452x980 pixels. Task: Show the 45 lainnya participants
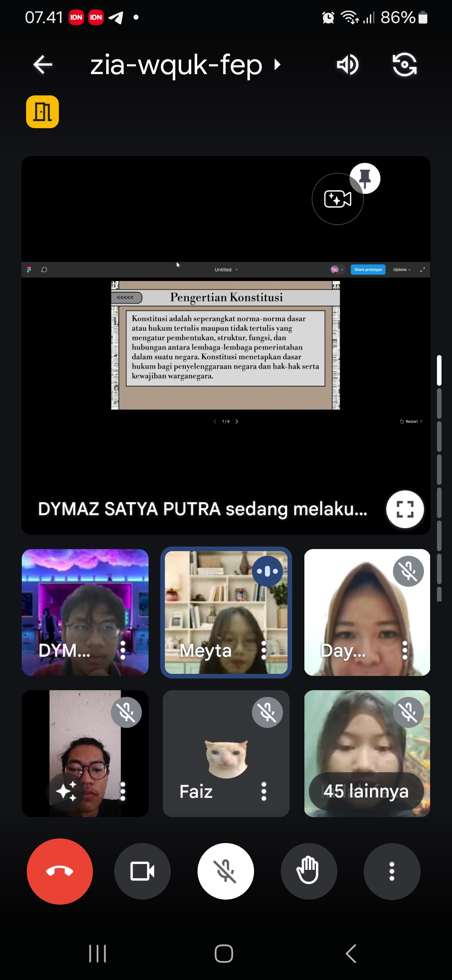tap(366, 791)
